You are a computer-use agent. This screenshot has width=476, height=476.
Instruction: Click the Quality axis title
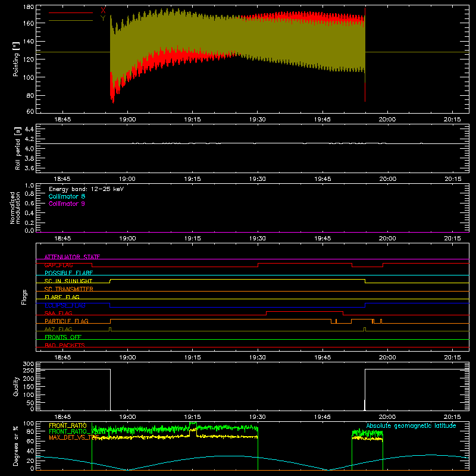16,386
